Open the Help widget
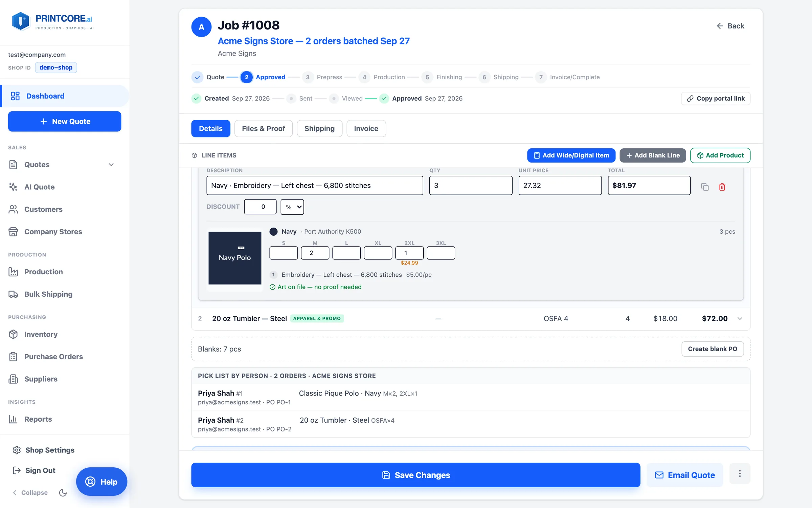812x508 pixels. [101, 482]
